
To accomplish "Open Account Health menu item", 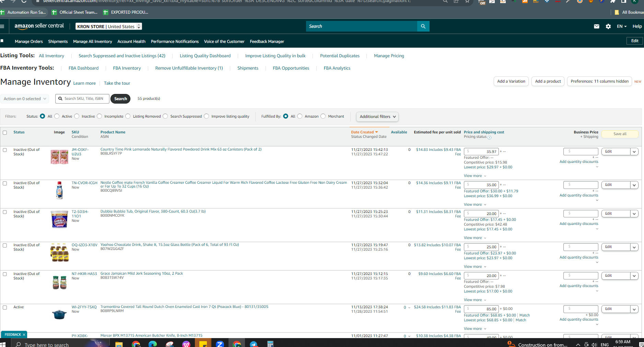I will coord(131,41).
